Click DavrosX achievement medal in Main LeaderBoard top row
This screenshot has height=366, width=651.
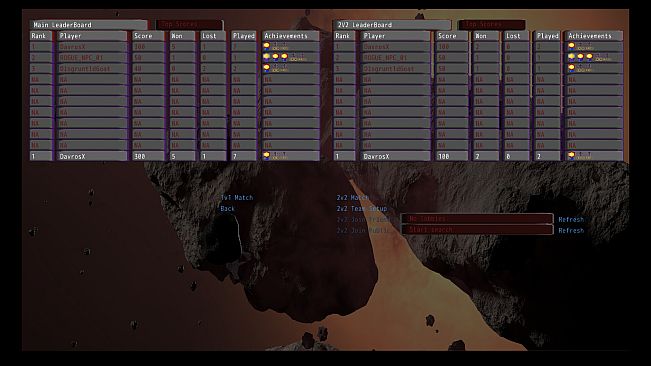tap(267, 46)
